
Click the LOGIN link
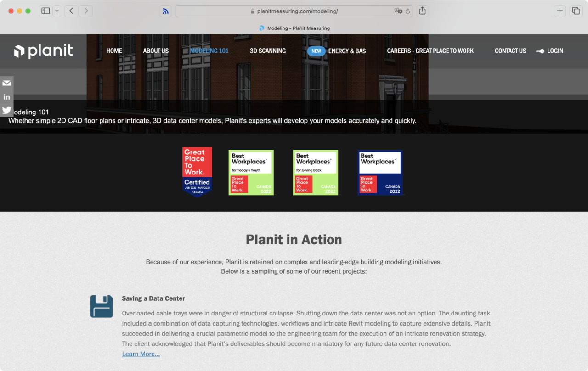click(x=555, y=51)
